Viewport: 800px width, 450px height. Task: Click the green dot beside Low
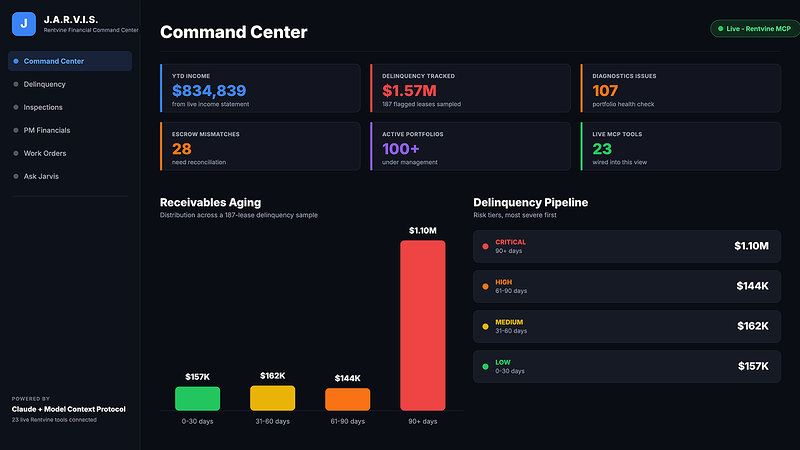pos(485,366)
